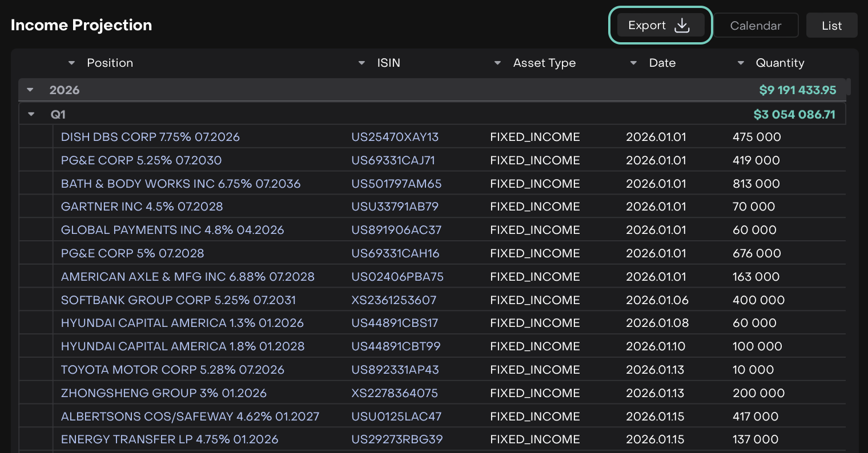Screen dimensions: 868x453
Task: Collapse the 2026 year group
Action: click(x=30, y=90)
